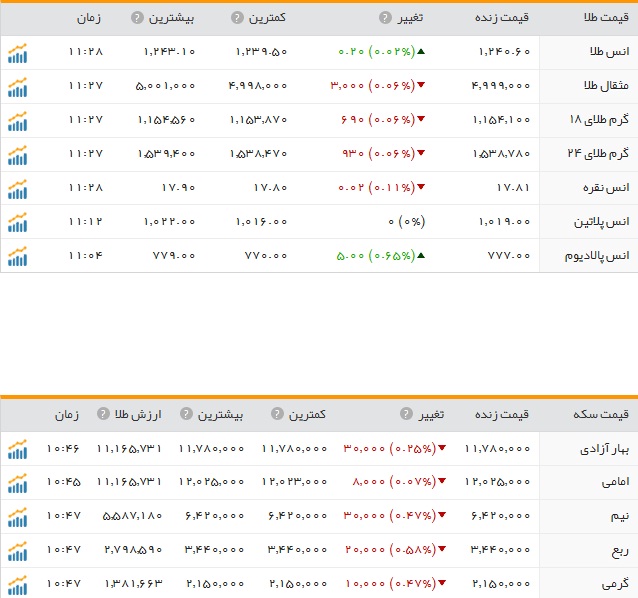Click the قیمت طلا column header
This screenshot has height=598, width=638.
pyautogui.click(x=606, y=17)
